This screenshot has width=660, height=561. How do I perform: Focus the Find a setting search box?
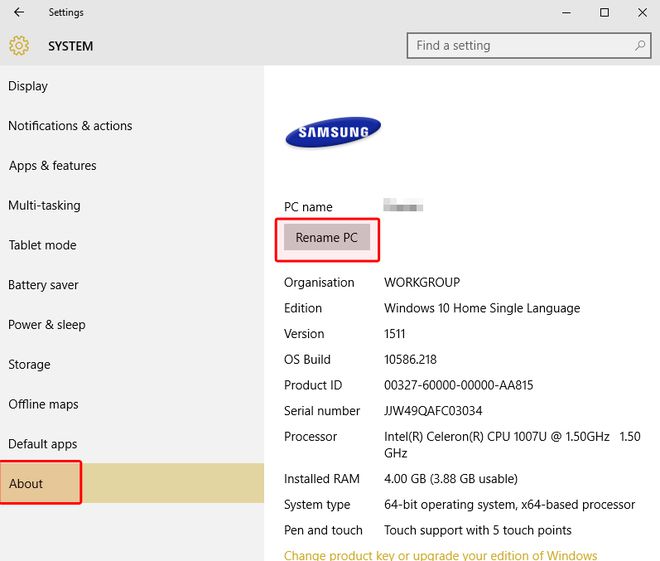point(529,45)
